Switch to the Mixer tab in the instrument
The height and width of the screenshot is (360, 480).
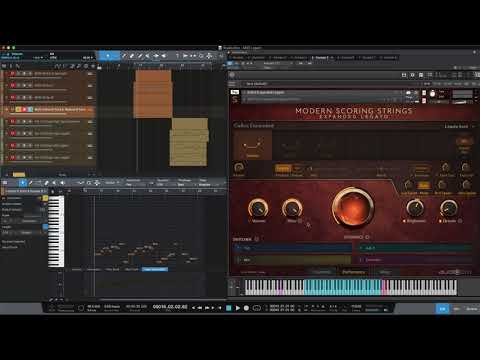click(x=385, y=272)
